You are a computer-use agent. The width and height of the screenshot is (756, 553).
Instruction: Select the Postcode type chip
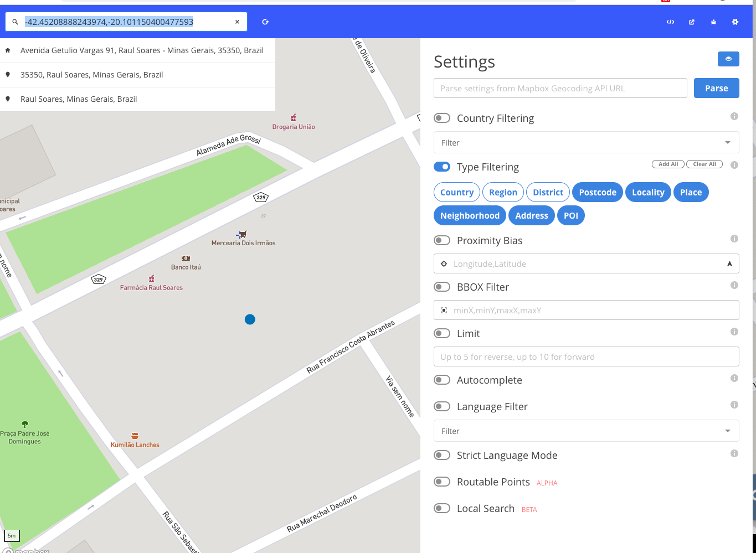597,192
